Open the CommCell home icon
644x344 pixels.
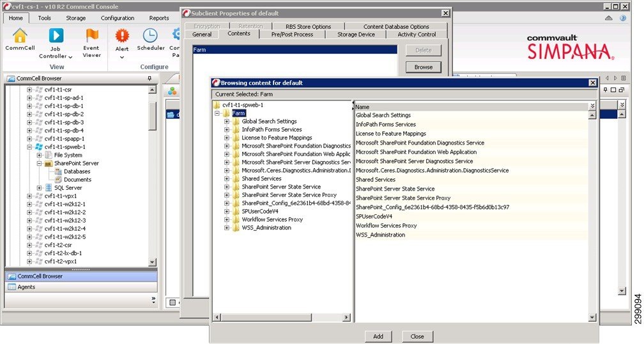[x=20, y=36]
